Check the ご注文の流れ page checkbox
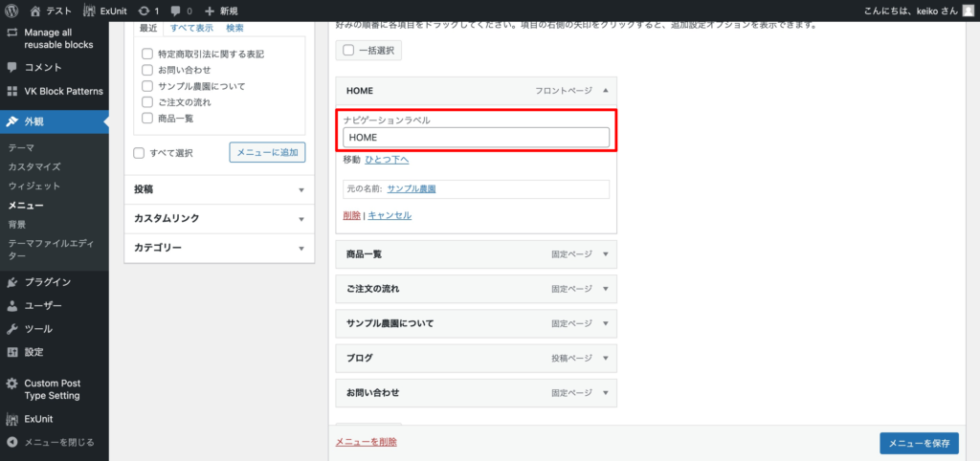This screenshot has width=980, height=461. pos(147,101)
